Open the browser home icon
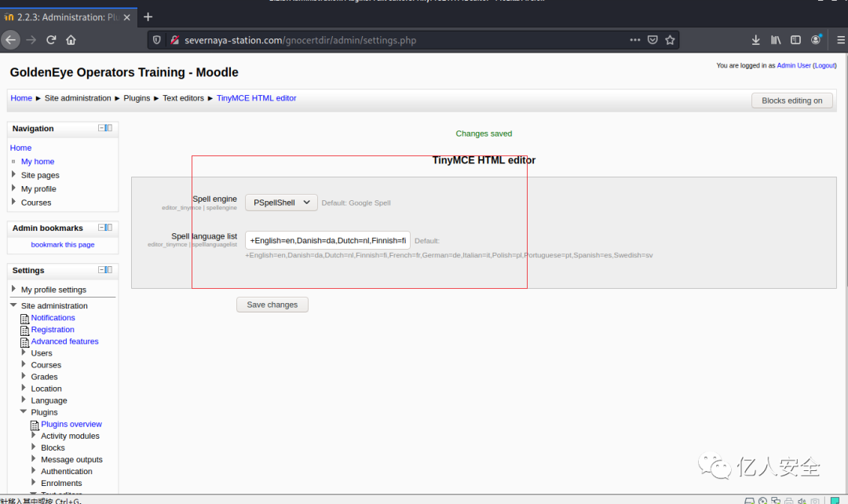Viewport: 848px width, 504px height. 71,40
